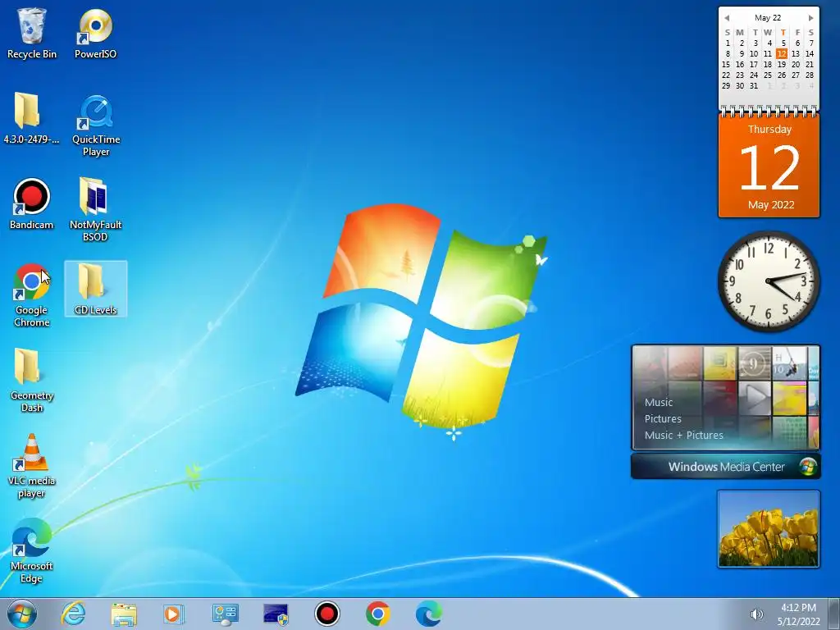This screenshot has height=630, width=840.
Task: Open the Windows Start menu
Action: (x=22, y=614)
